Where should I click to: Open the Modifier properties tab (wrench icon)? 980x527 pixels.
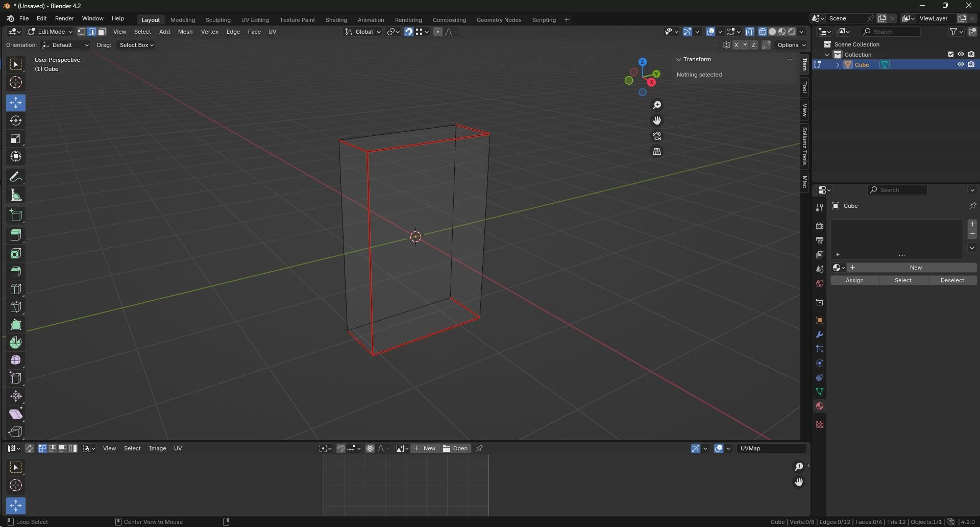(x=819, y=334)
